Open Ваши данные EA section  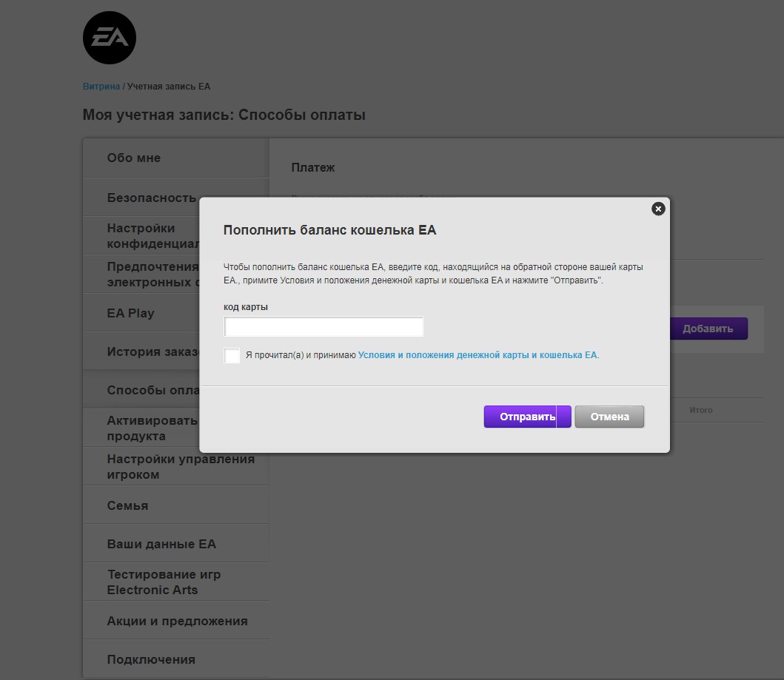(161, 544)
